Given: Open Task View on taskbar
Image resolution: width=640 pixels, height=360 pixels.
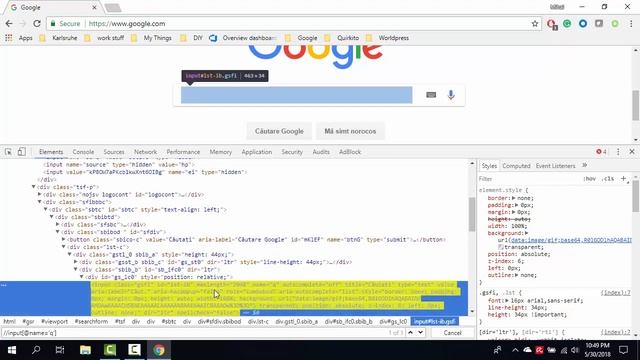Looking at the screenshot, I should pos(60,350).
